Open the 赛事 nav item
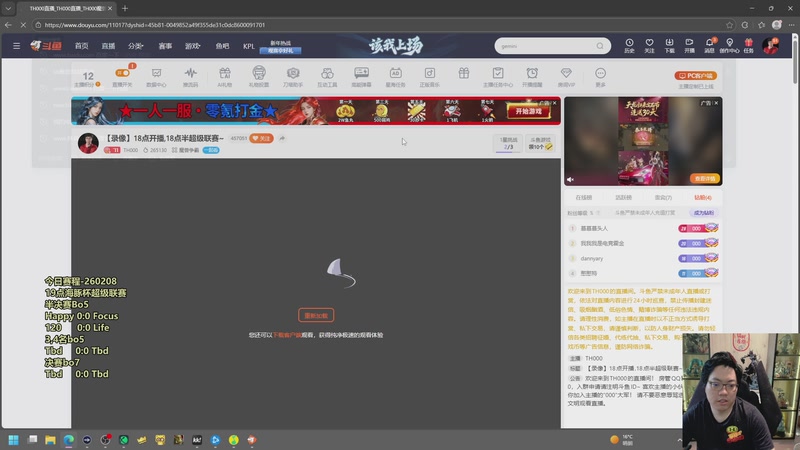 (165, 46)
